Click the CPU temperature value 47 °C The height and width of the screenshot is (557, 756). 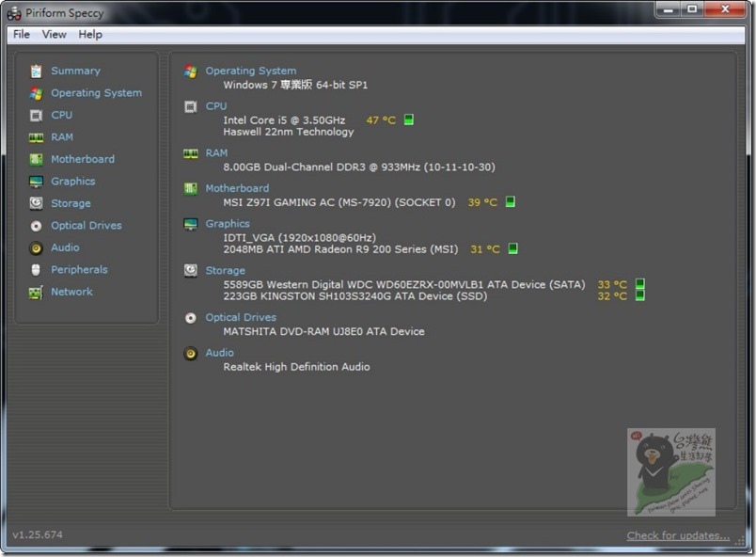[381, 120]
